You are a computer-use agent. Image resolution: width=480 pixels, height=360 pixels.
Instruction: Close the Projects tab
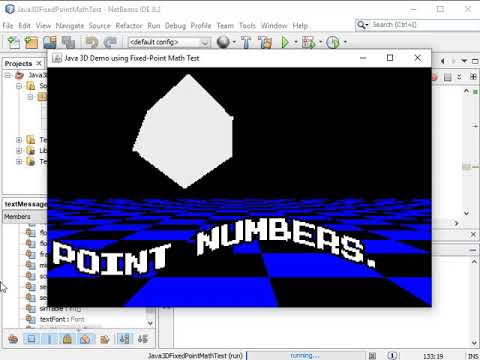(39, 63)
